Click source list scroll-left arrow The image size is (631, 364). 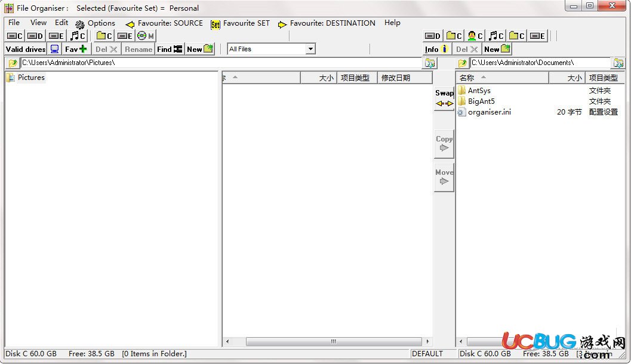coord(227,342)
